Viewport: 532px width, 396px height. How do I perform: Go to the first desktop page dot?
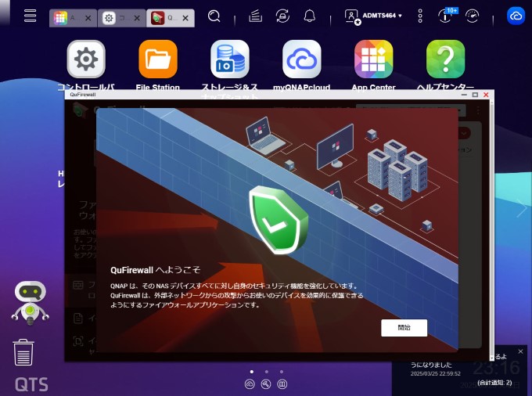[251, 372]
